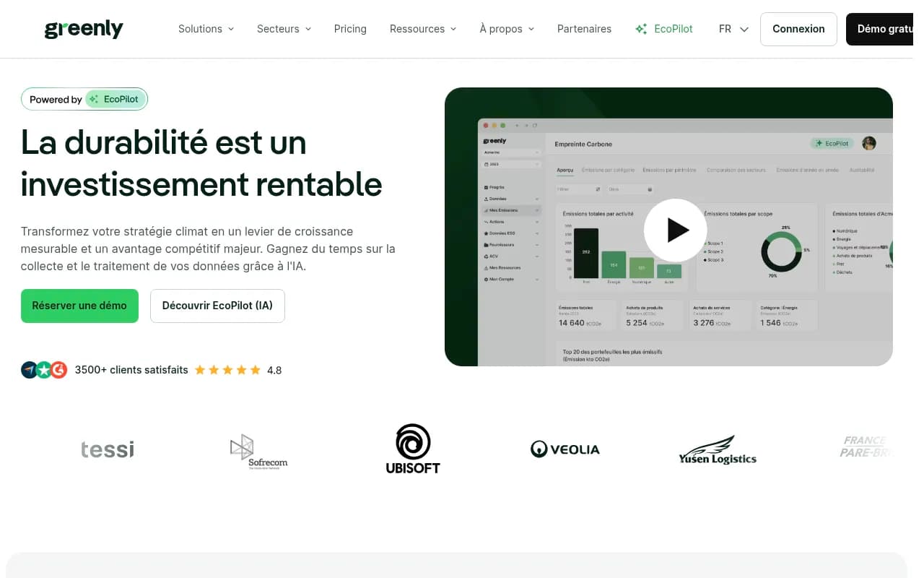Expand the Secteurs chevron arrow
The height and width of the screenshot is (578, 924).
point(308,29)
